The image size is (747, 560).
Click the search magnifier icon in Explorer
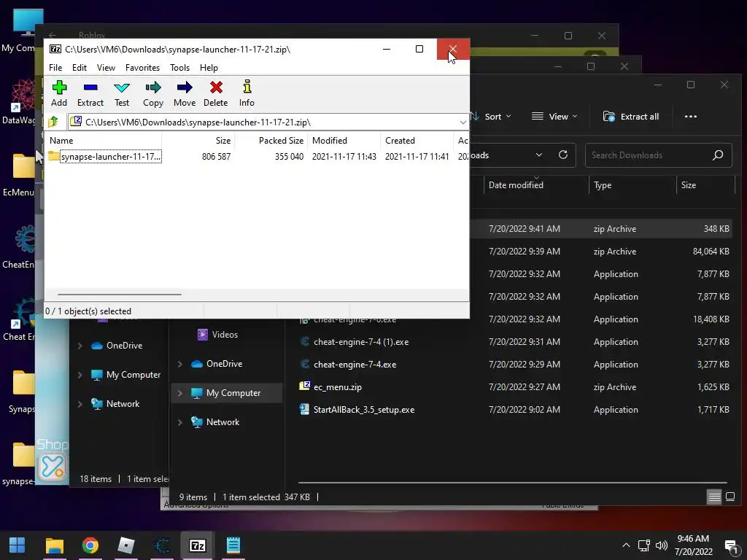[718, 155]
